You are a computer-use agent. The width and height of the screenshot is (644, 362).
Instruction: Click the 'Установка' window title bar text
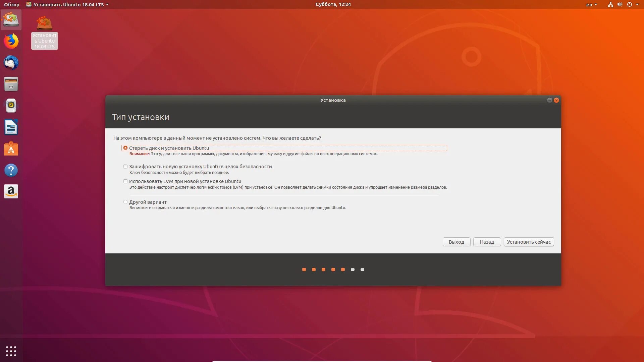pyautogui.click(x=333, y=100)
